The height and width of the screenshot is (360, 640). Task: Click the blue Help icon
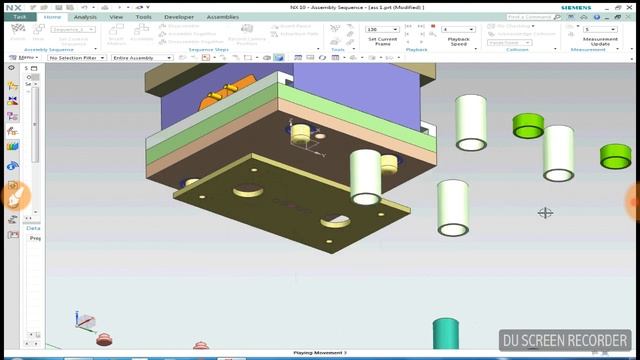[x=597, y=17]
